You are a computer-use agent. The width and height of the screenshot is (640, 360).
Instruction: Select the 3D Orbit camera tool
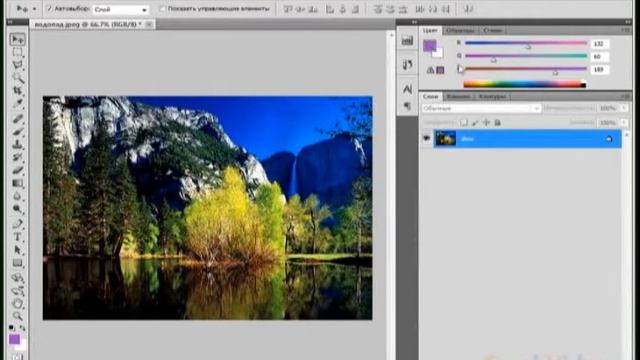point(17,291)
